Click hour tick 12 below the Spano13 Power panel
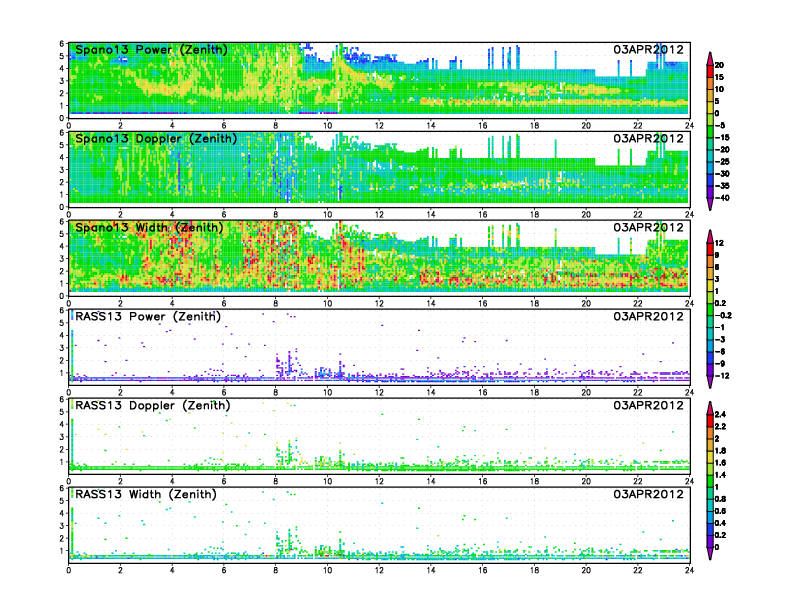 379,125
